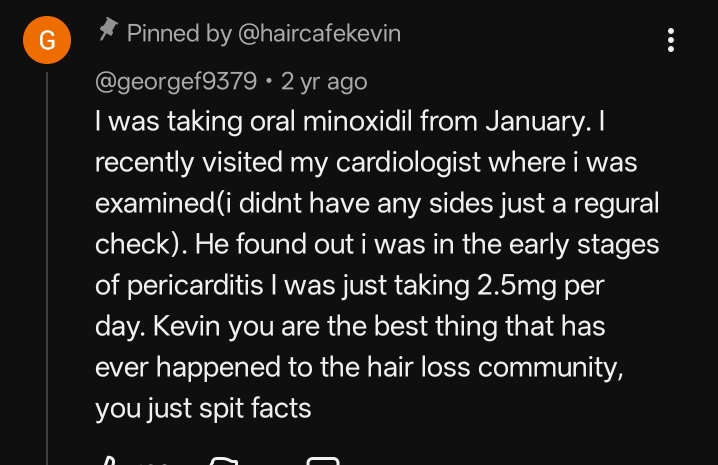The width and height of the screenshot is (718, 465).
Task: Click the like count next to thumbs-up
Action: (x=152, y=462)
